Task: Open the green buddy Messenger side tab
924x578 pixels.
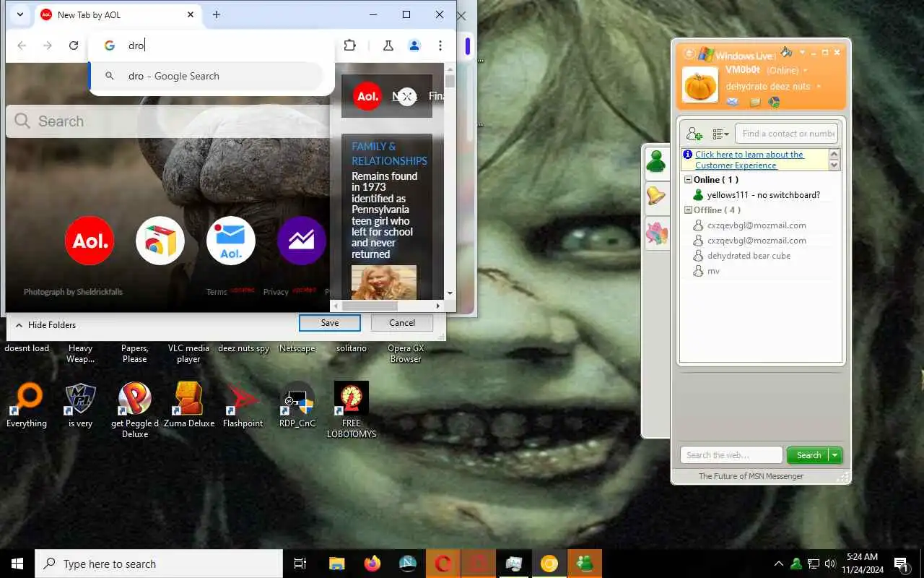Action: (x=656, y=161)
